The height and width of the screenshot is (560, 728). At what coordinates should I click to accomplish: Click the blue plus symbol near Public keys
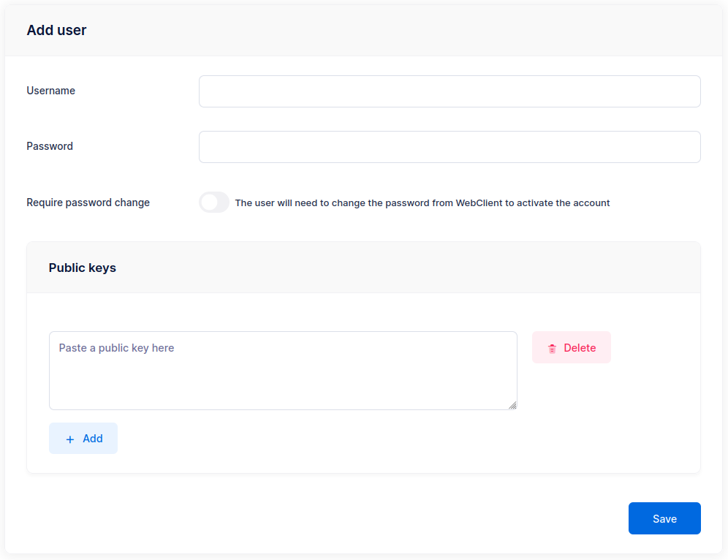[69, 438]
